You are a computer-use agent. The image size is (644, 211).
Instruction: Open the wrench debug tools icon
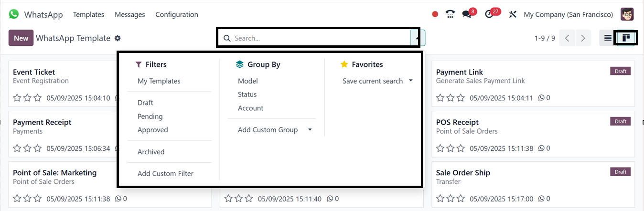click(x=513, y=14)
